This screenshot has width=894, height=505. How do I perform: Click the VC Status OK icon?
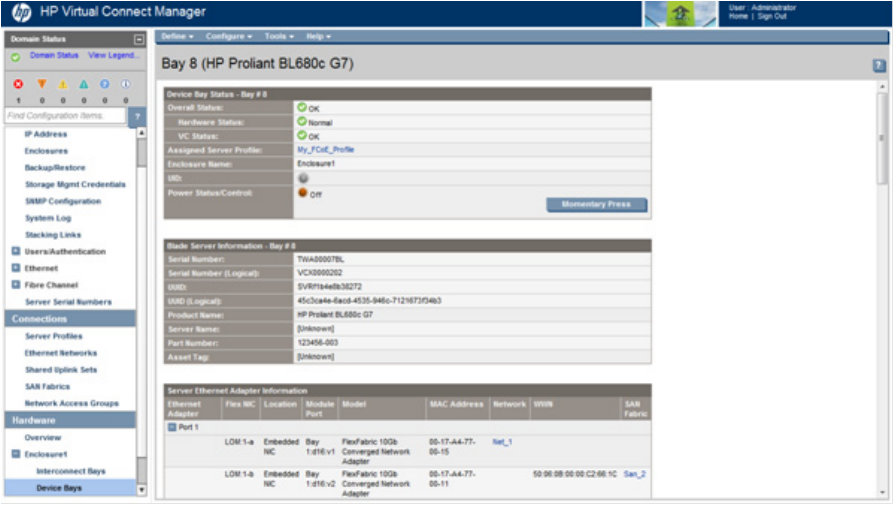pos(302,135)
